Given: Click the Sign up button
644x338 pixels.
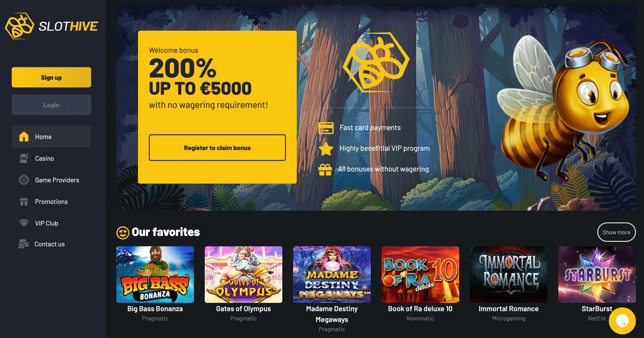Looking at the screenshot, I should pyautogui.click(x=51, y=77).
